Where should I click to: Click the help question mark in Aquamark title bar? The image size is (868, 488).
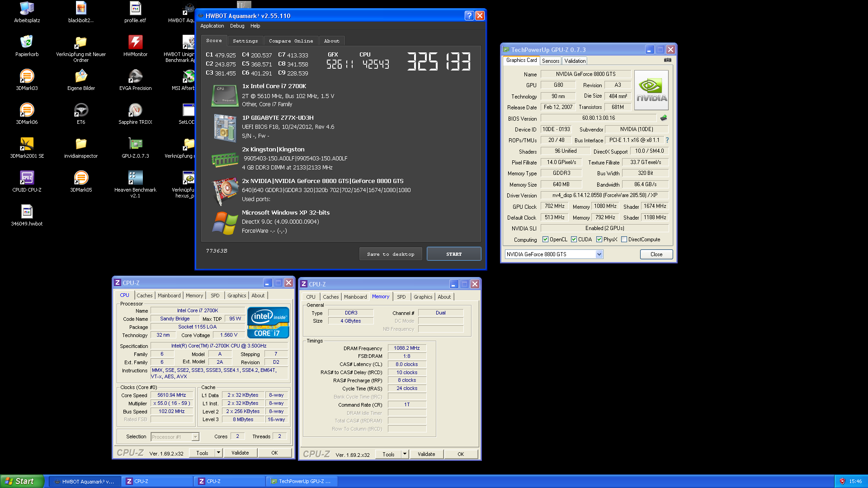(469, 16)
